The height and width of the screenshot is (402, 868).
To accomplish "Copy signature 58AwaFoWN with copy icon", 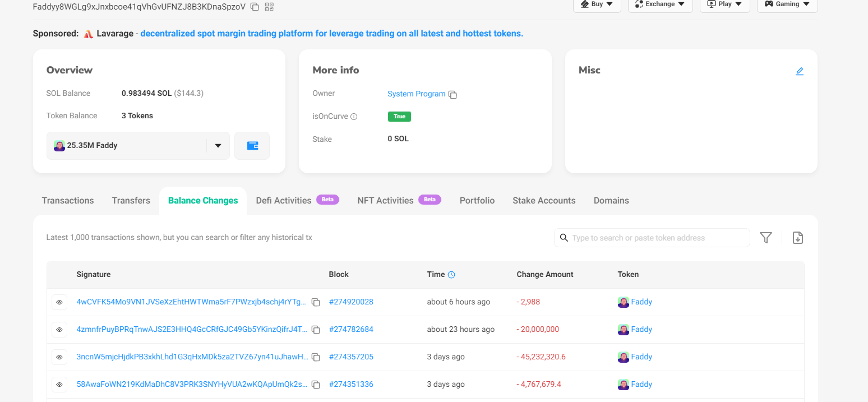I will (x=316, y=385).
